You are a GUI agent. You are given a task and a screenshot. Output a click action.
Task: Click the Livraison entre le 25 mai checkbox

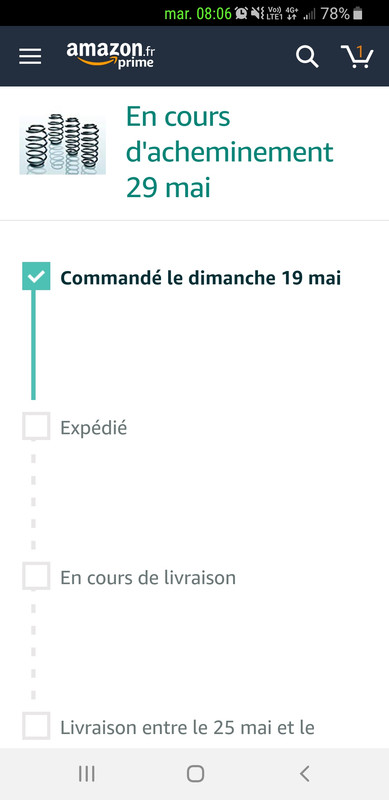[36, 726]
